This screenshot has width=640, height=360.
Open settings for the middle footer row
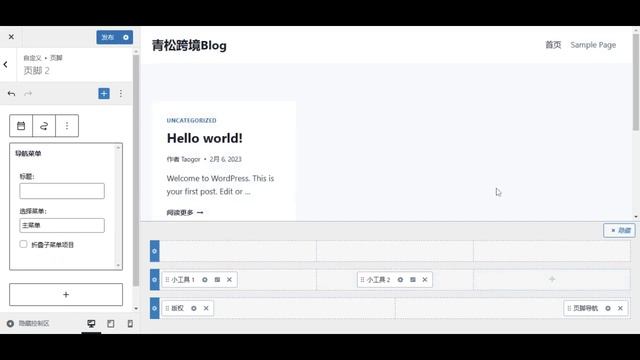155,280
